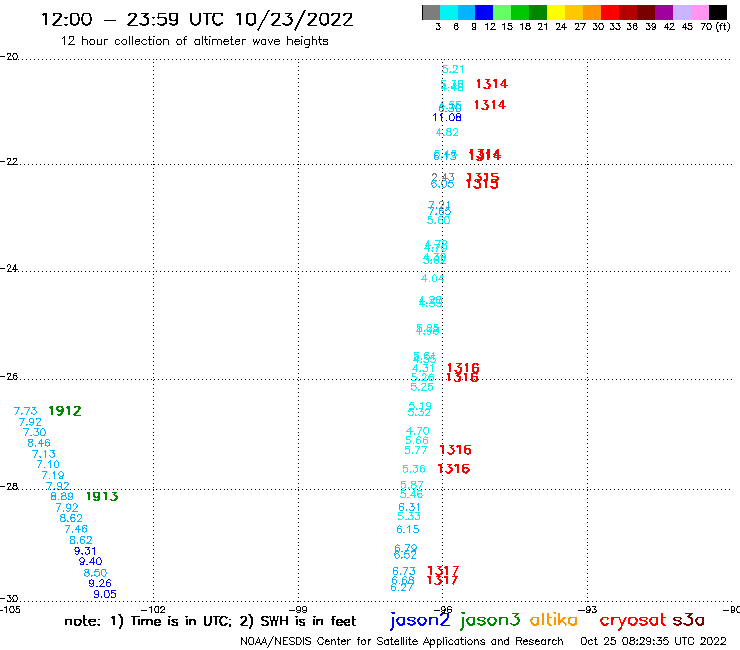This screenshot has height=650, width=740.
Task: Click the red 1316 time beside 5.77
Action: click(x=455, y=450)
